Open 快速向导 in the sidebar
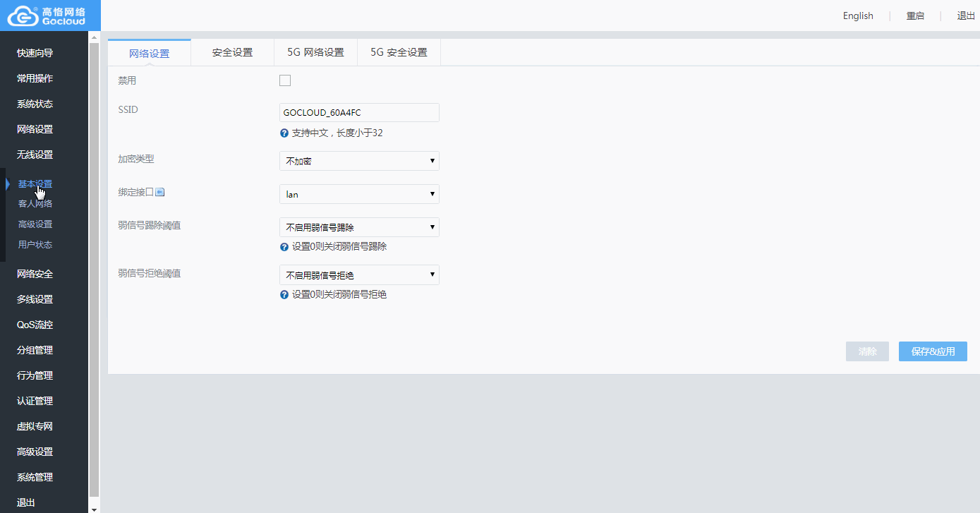This screenshot has height=513, width=980. pos(35,53)
